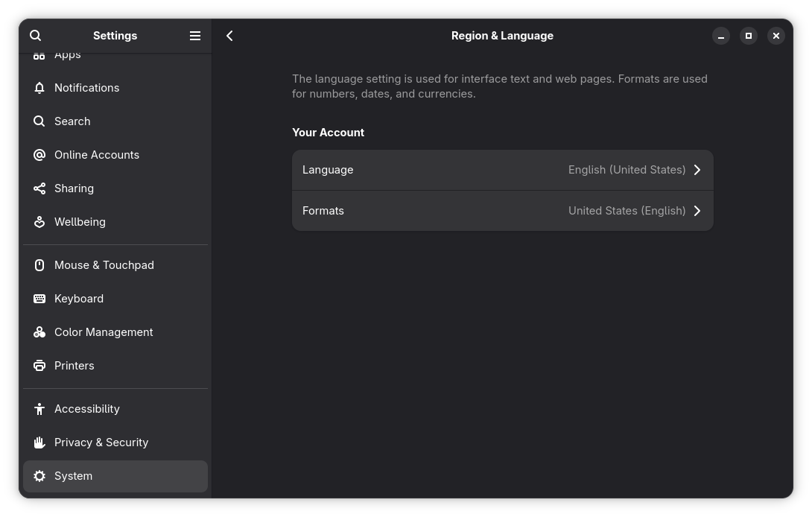The height and width of the screenshot is (517, 812).
Task: Minimize the Settings window
Action: [x=721, y=36]
